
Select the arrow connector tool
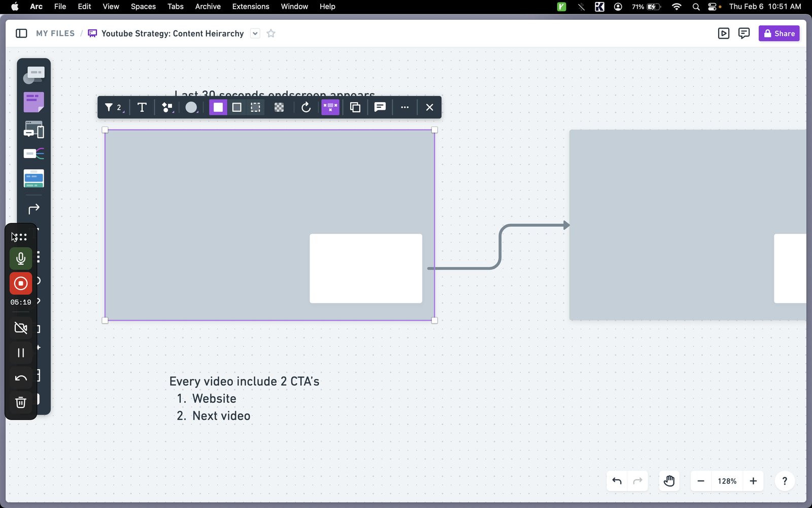click(33, 209)
